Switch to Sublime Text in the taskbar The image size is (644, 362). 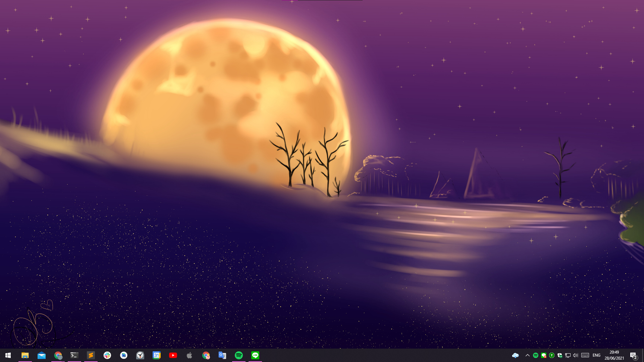coord(91,355)
